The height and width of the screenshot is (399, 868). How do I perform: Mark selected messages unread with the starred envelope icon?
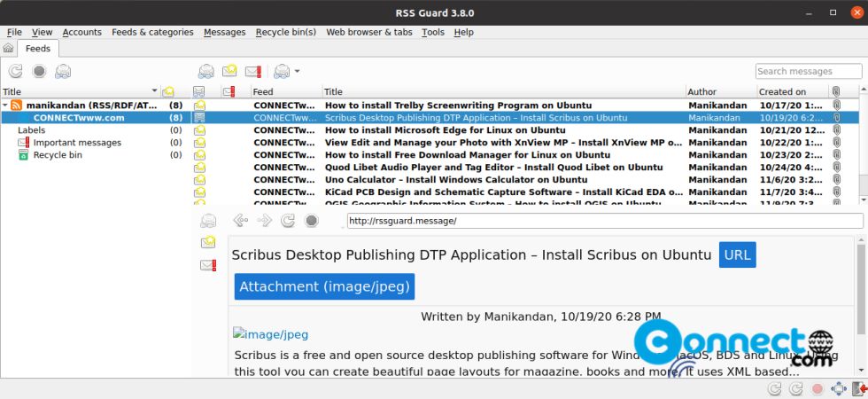(x=229, y=71)
